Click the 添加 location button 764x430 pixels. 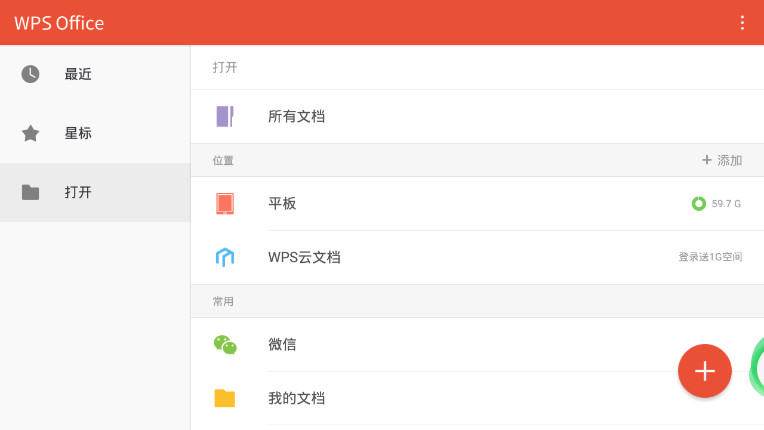[x=722, y=160]
